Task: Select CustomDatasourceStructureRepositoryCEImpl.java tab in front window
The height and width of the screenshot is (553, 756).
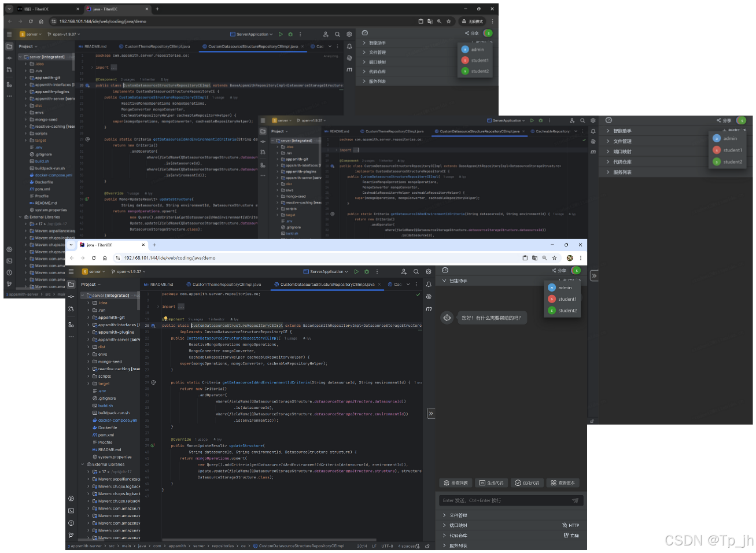Action: click(328, 284)
